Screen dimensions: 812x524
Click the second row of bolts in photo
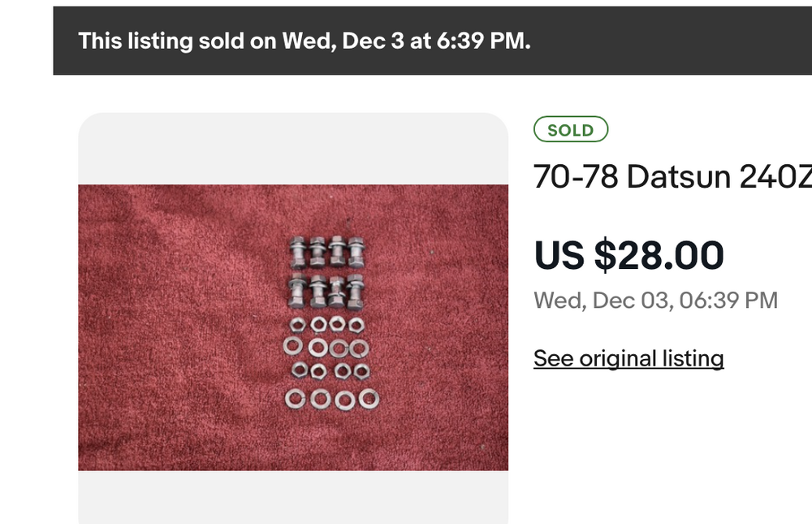tap(326, 292)
